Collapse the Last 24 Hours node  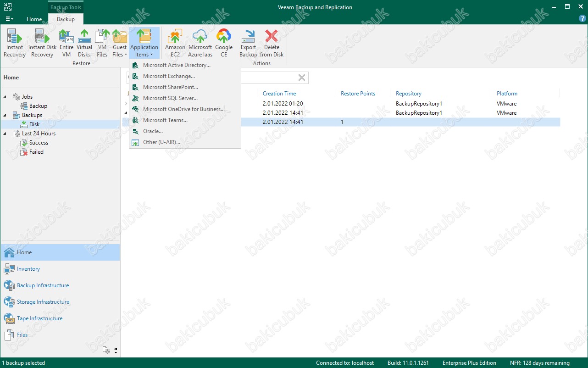click(x=5, y=134)
